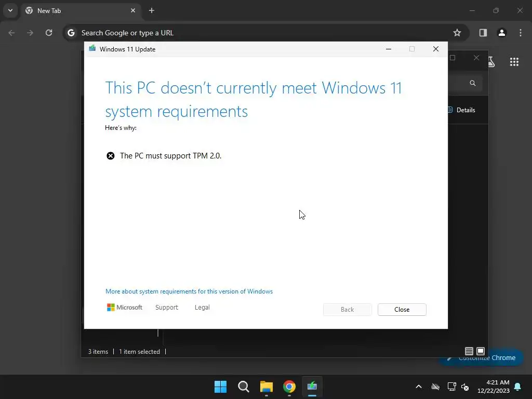
Task: Show hidden system tray icons
Action: click(x=419, y=387)
